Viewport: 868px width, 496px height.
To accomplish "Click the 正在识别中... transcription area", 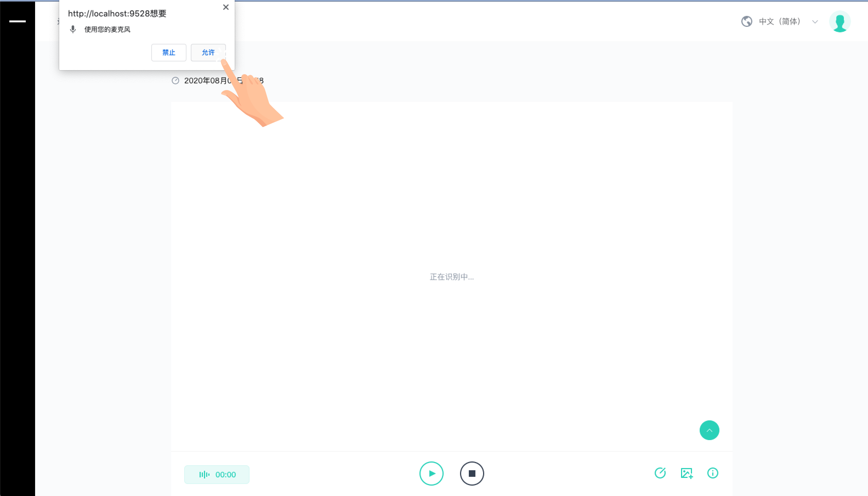I will 451,276.
